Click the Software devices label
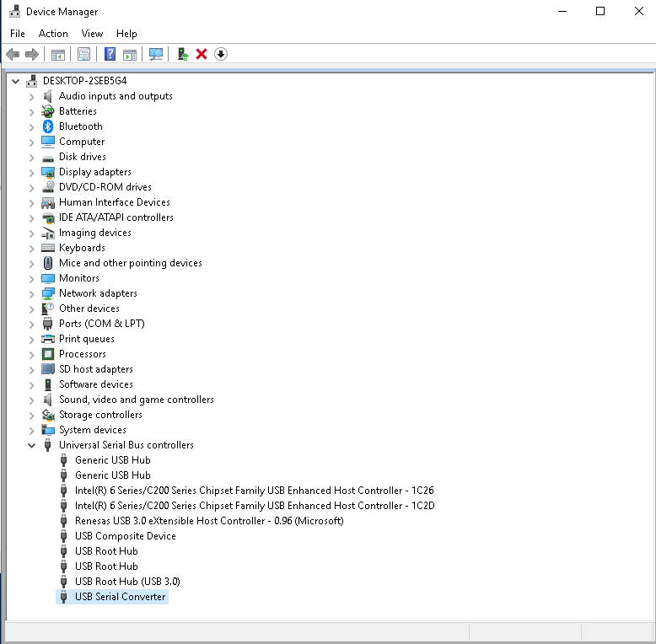656x644 pixels. pos(96,384)
